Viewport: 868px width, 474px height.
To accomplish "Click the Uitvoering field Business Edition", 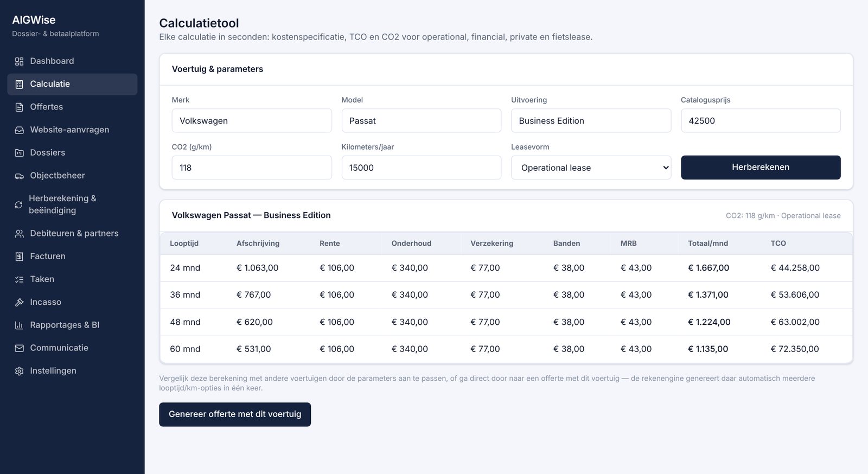I will pyautogui.click(x=591, y=120).
